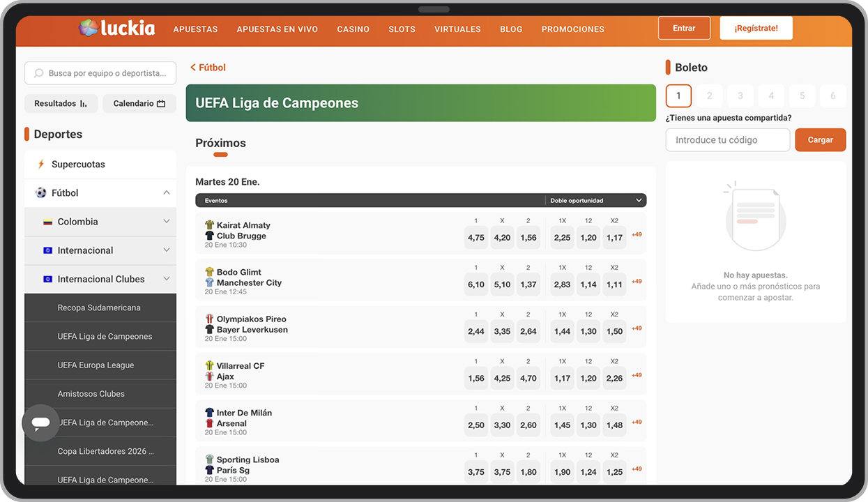Click the Fútbol soccer ball icon
The height and width of the screenshot is (502, 868).
[41, 193]
